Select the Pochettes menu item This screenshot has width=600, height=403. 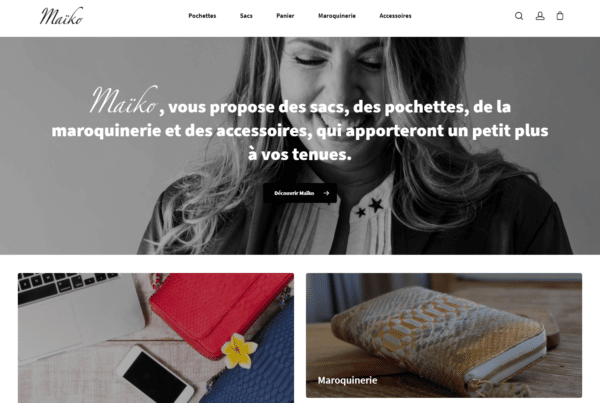(202, 16)
